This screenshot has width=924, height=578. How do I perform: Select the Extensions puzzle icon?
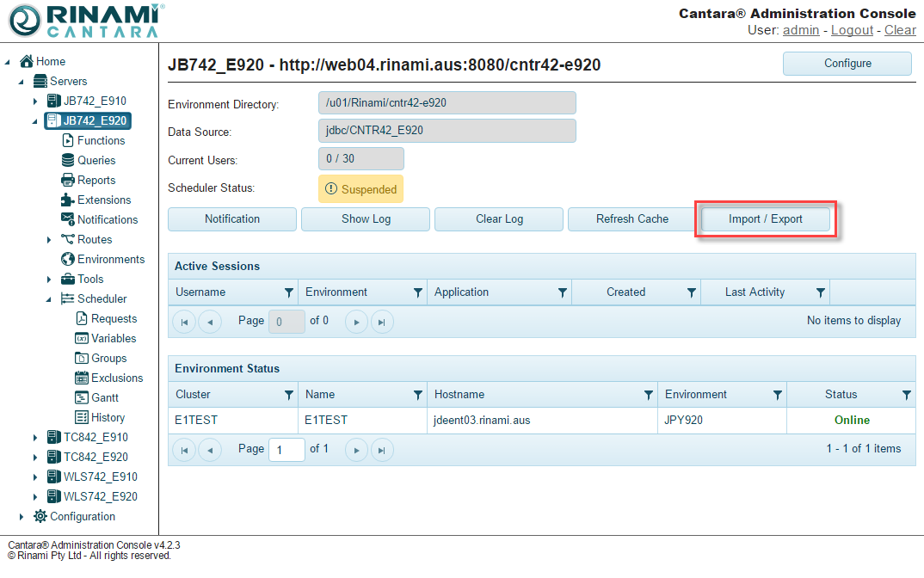(x=68, y=200)
